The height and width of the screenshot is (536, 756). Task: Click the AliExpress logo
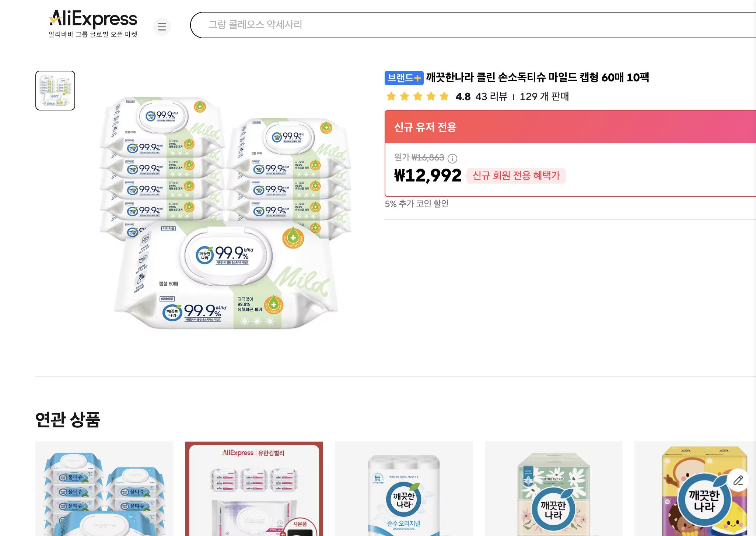click(x=93, y=19)
